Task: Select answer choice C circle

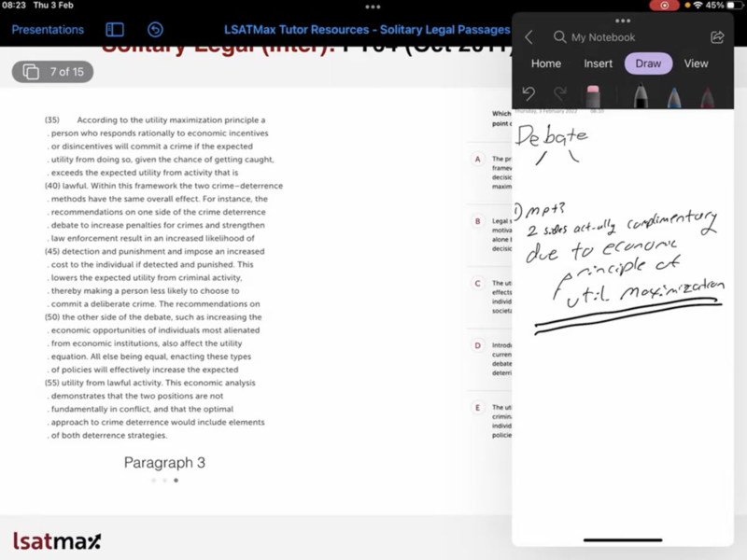Action: [x=478, y=283]
